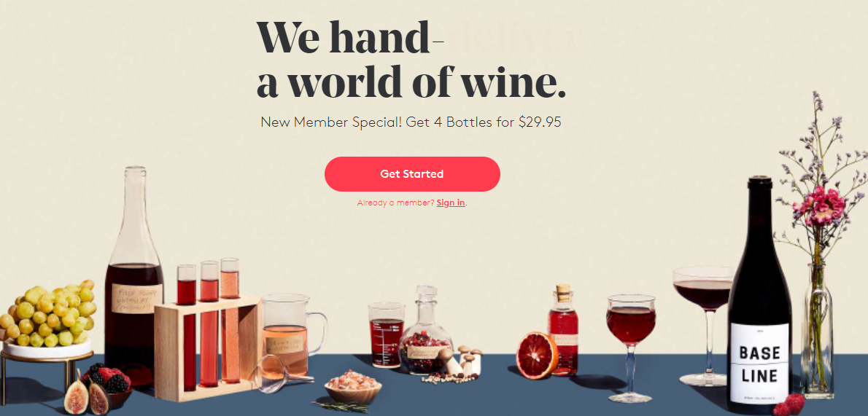
Task: Click the stemmed red wine glass
Action: pos(630,348)
